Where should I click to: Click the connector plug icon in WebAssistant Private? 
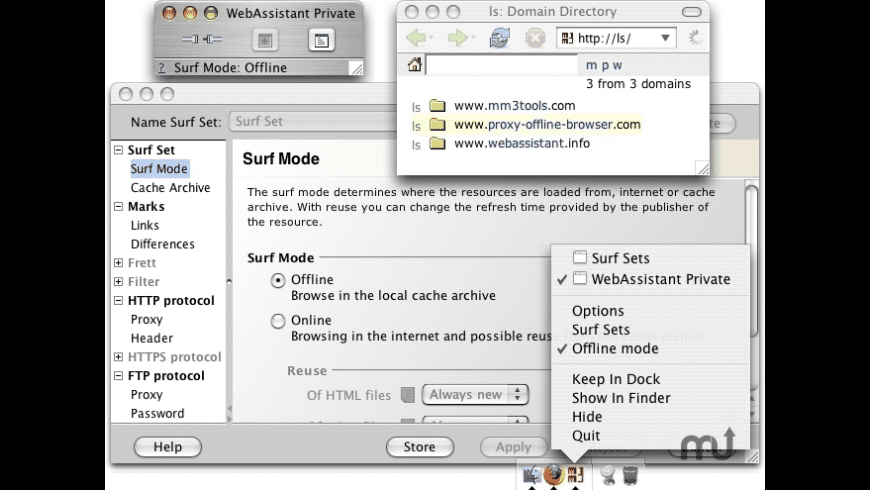pyautogui.click(x=201, y=39)
